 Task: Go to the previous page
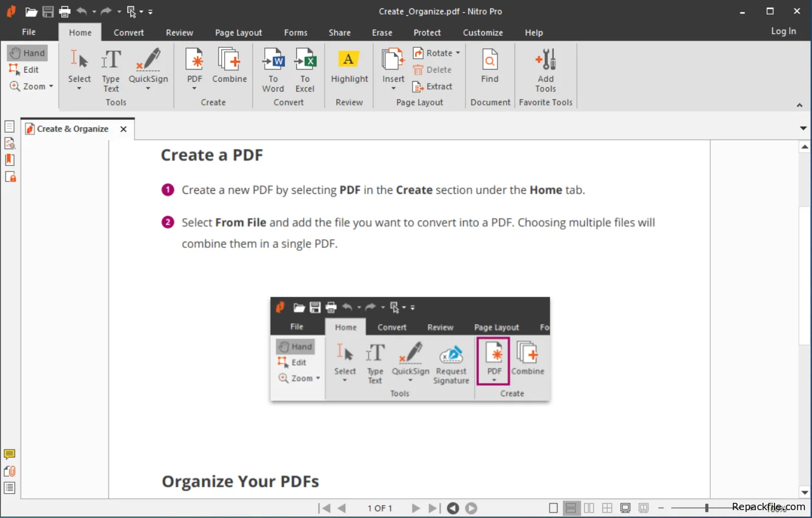click(x=341, y=508)
